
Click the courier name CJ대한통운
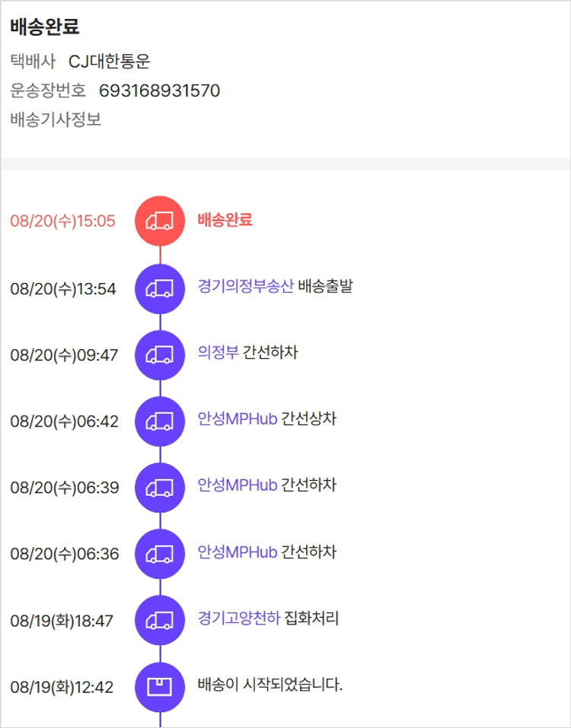pos(109,62)
